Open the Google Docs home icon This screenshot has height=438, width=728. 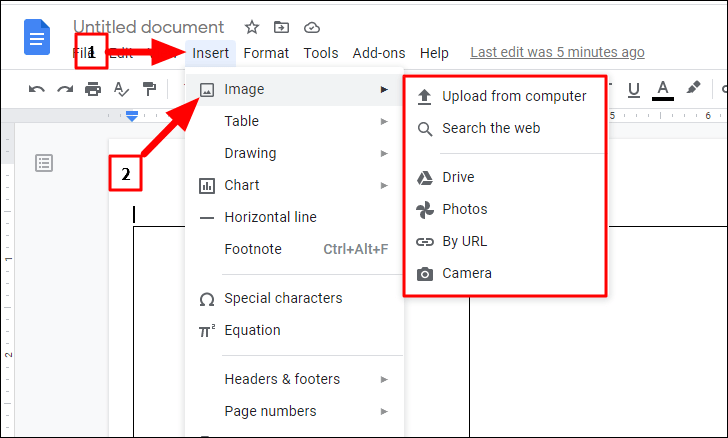[x=37, y=37]
